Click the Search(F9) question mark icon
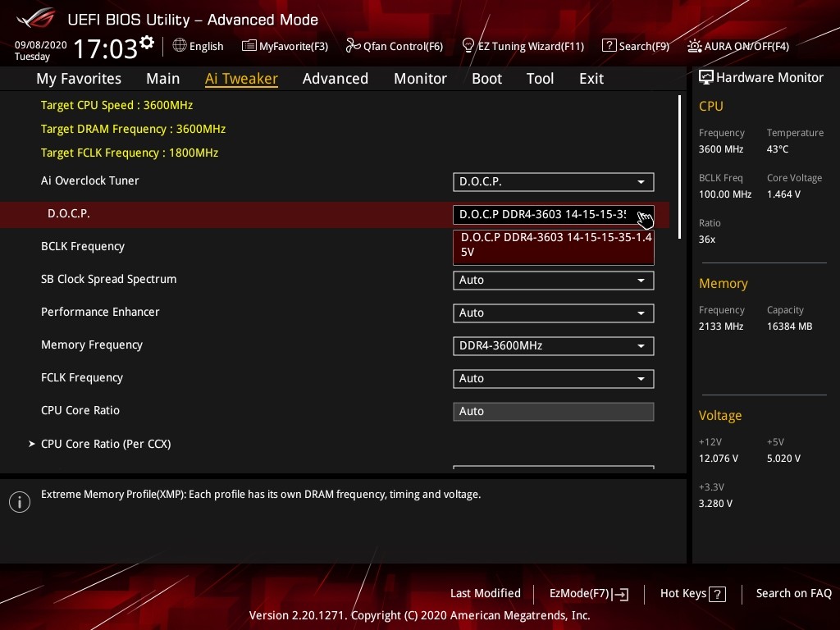 click(x=609, y=46)
